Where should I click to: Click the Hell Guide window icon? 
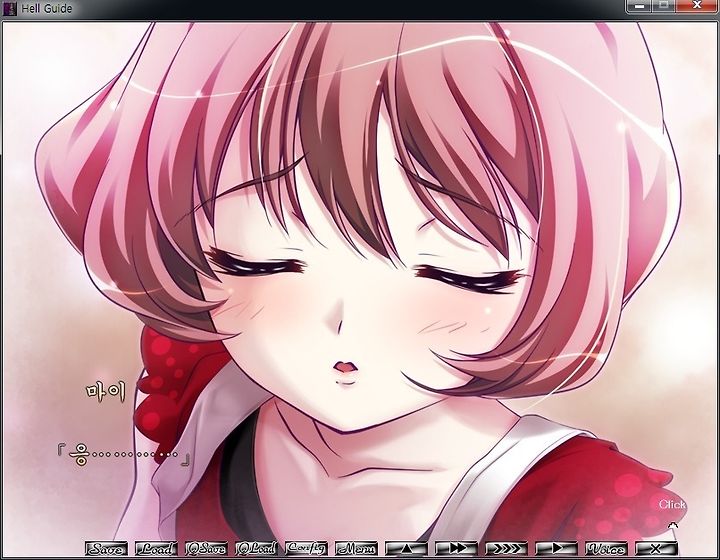[9, 8]
